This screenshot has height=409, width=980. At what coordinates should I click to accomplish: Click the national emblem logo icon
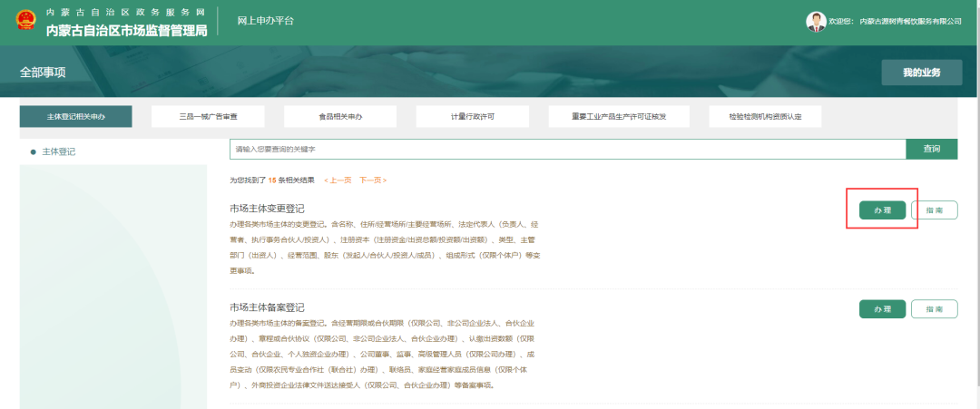[x=26, y=21]
